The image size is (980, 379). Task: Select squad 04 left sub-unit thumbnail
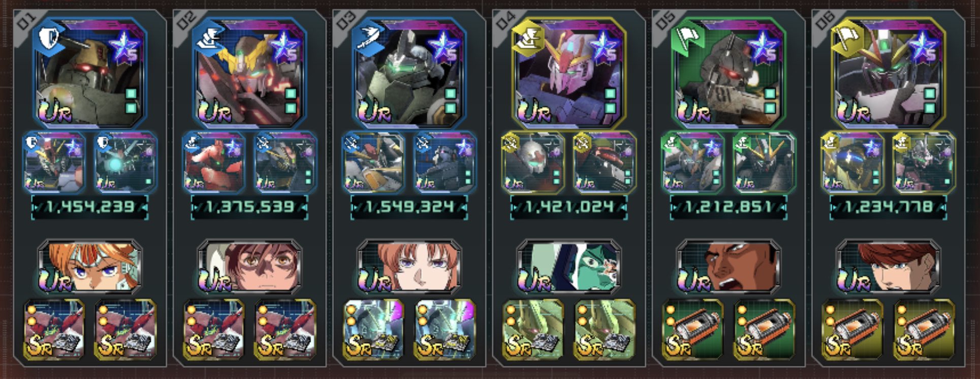[x=533, y=162]
